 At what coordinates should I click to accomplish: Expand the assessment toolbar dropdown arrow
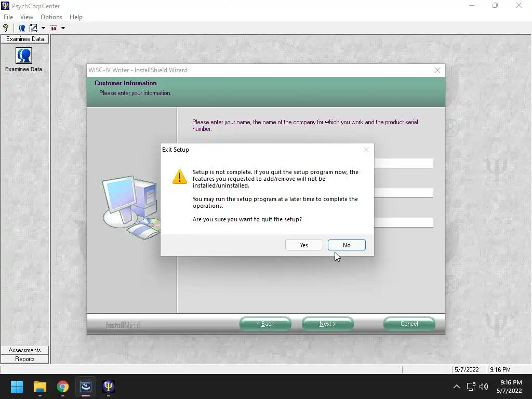(x=43, y=28)
